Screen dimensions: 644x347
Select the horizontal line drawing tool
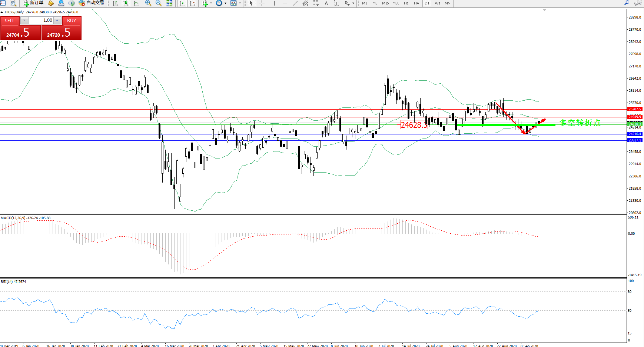click(x=285, y=3)
